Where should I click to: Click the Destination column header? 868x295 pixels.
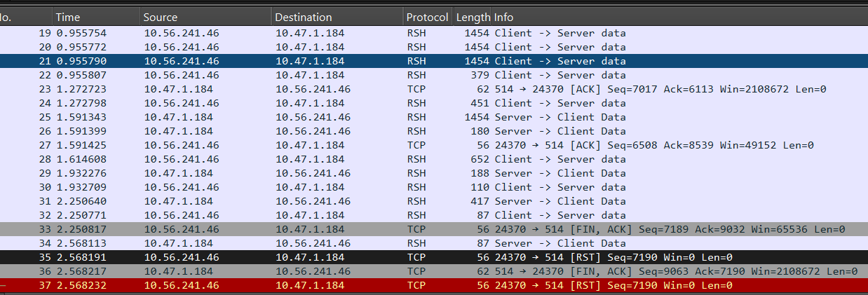[337, 17]
